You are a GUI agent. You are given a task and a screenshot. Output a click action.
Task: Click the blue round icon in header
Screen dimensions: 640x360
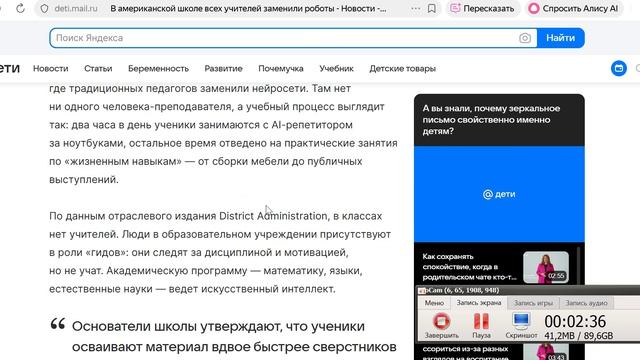click(619, 68)
